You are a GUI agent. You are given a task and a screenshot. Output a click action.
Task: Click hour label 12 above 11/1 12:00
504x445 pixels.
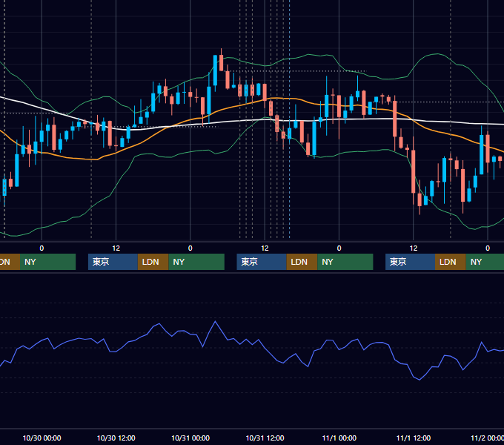pos(414,248)
